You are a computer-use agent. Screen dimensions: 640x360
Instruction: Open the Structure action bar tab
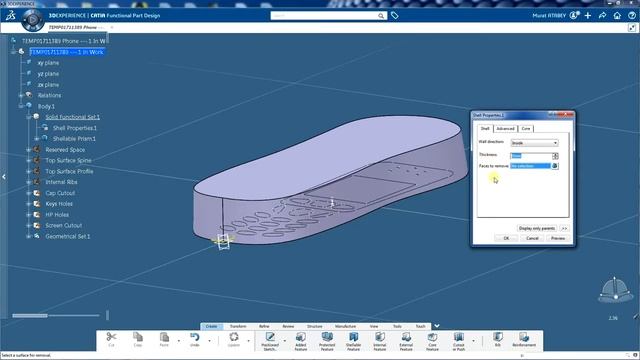point(315,326)
